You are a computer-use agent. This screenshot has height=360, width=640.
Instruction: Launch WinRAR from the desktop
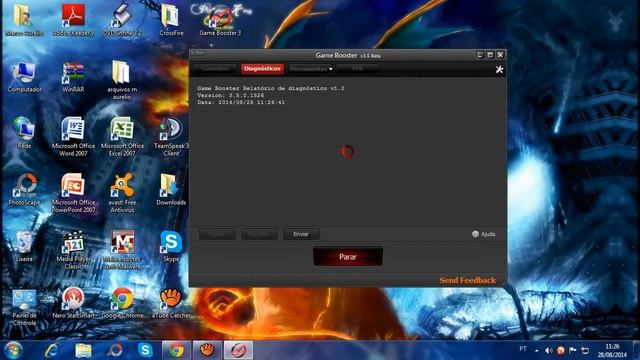coord(73,78)
